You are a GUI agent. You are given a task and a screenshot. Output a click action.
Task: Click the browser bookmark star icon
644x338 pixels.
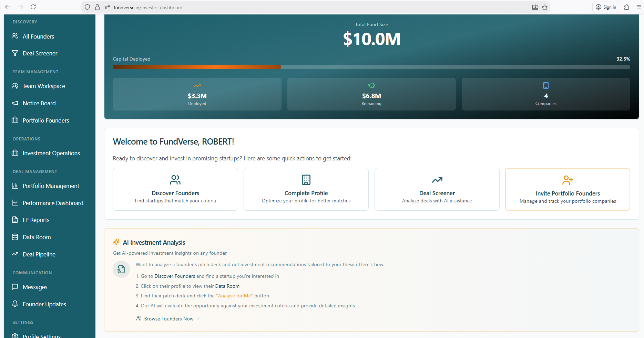point(544,7)
